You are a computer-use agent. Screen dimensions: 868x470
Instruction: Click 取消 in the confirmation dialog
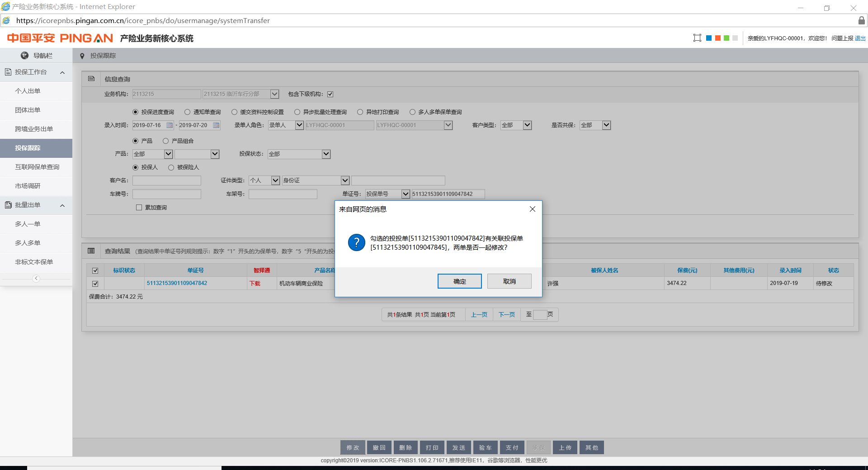pyautogui.click(x=509, y=281)
